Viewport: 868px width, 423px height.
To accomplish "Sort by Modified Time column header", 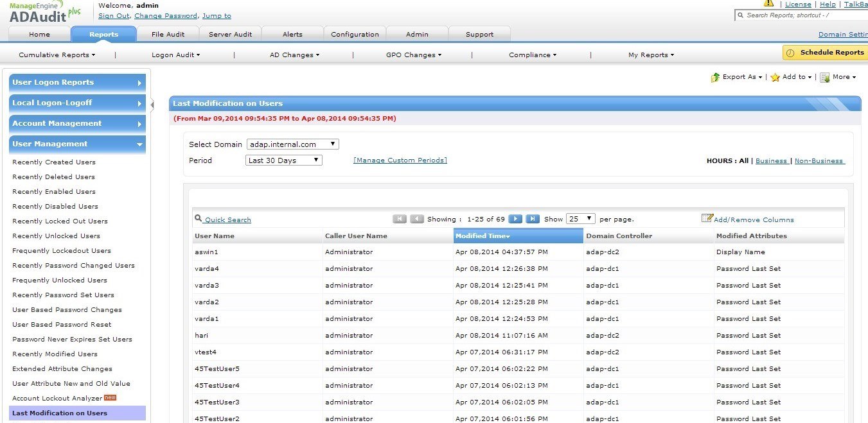I will point(518,236).
